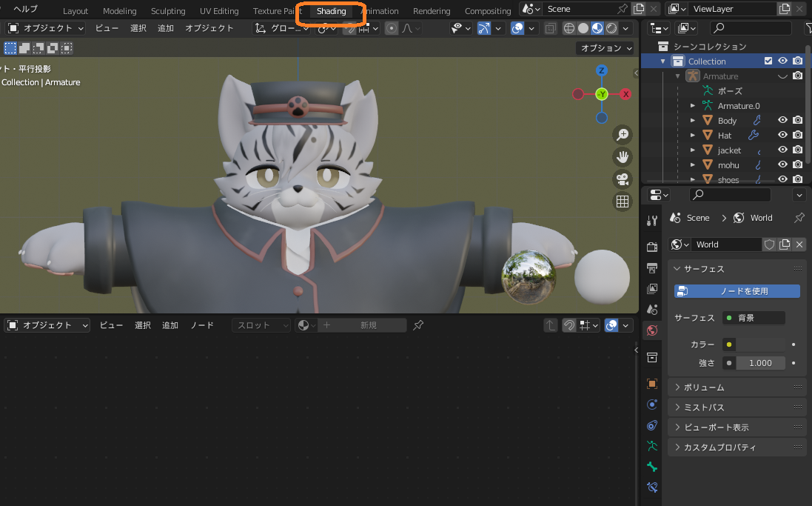
Task: Open the Render properties tab
Action: tap(652, 247)
